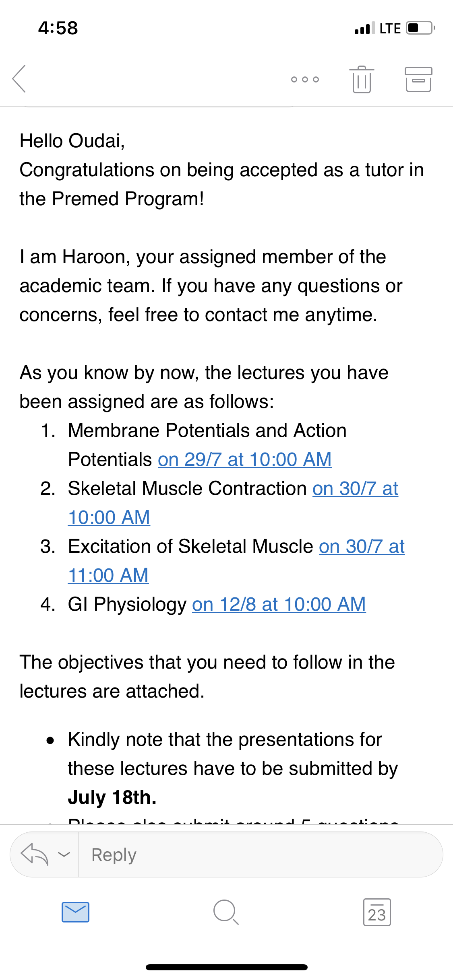
Task: Open the three-dot more options menu
Action: pyautogui.click(x=305, y=79)
